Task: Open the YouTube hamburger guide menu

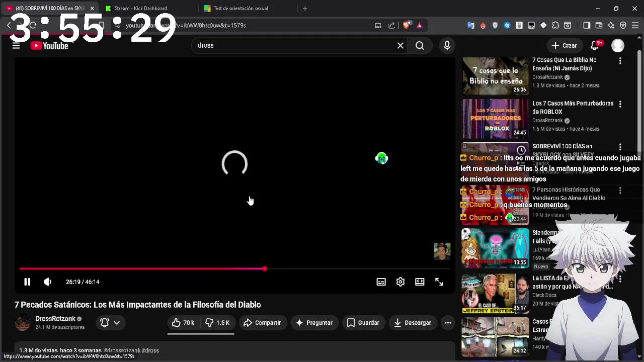Action: [16, 46]
